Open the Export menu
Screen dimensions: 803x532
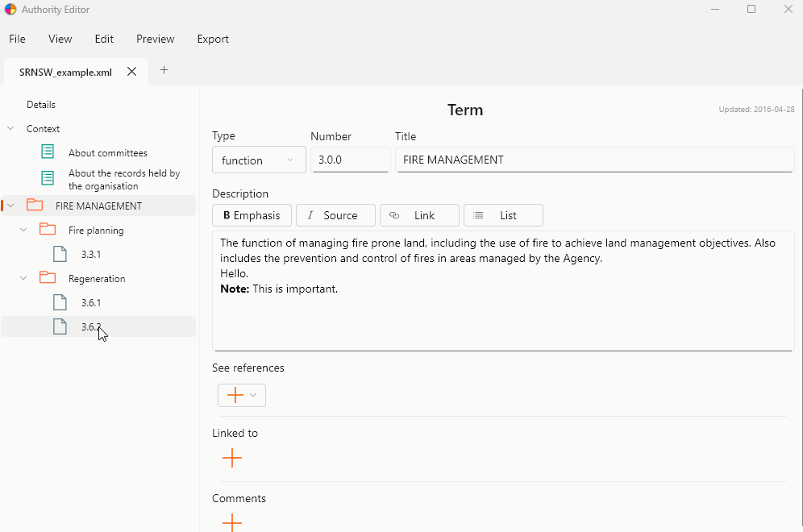[x=212, y=39]
